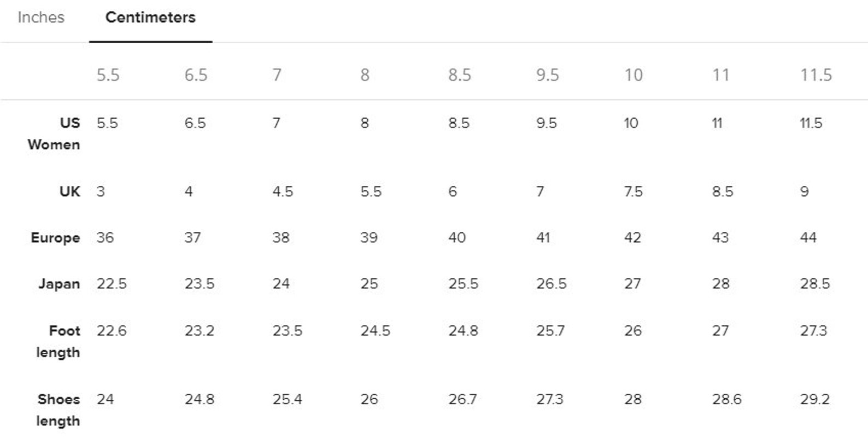Click the 8.5 size column header
The width and height of the screenshot is (868, 443).
[460, 75]
